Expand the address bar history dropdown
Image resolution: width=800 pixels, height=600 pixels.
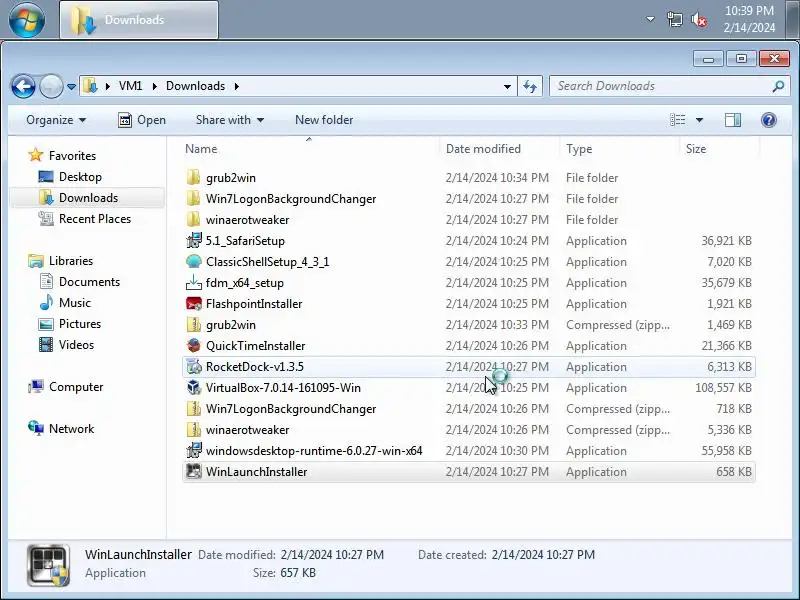507,87
